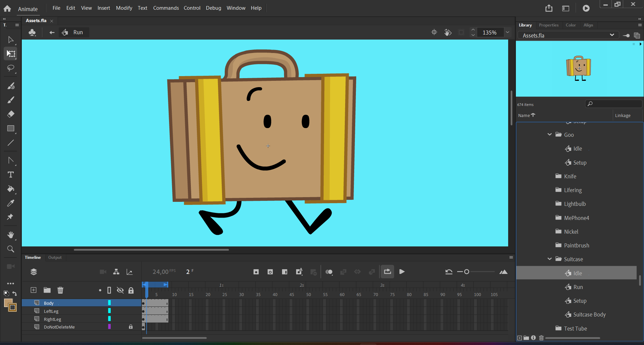Click the Home icon
This screenshot has width=644, height=345.
click(7, 9)
